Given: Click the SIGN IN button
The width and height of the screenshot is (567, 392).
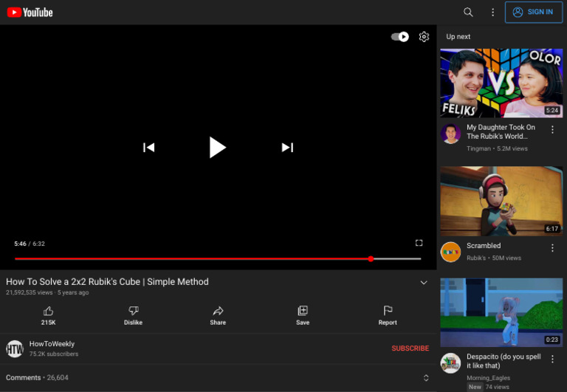Looking at the screenshot, I should [x=532, y=13].
